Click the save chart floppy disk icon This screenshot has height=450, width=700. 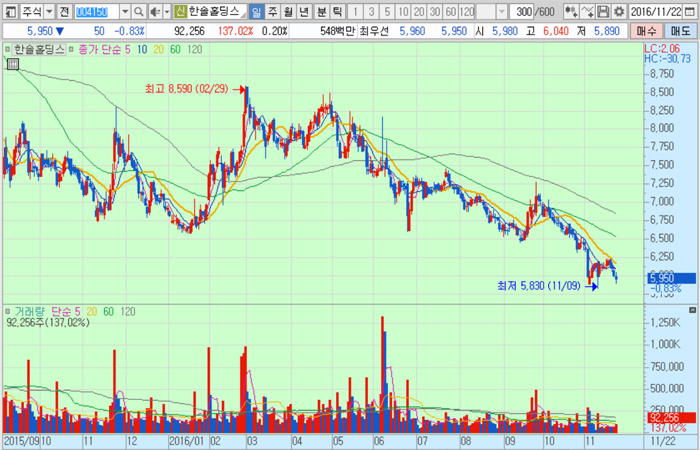tap(602, 10)
